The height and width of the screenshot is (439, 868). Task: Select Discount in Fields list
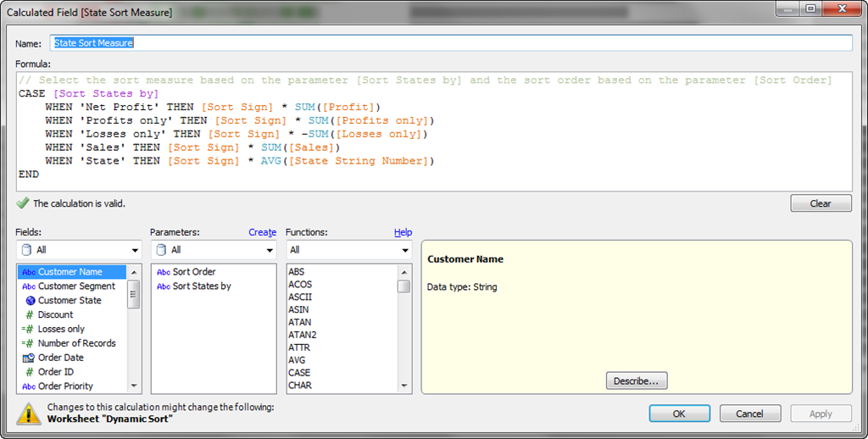[x=73, y=314]
